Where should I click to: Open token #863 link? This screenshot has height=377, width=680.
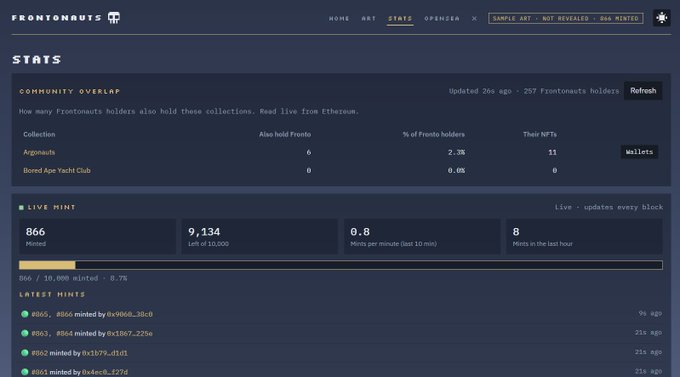(39, 333)
